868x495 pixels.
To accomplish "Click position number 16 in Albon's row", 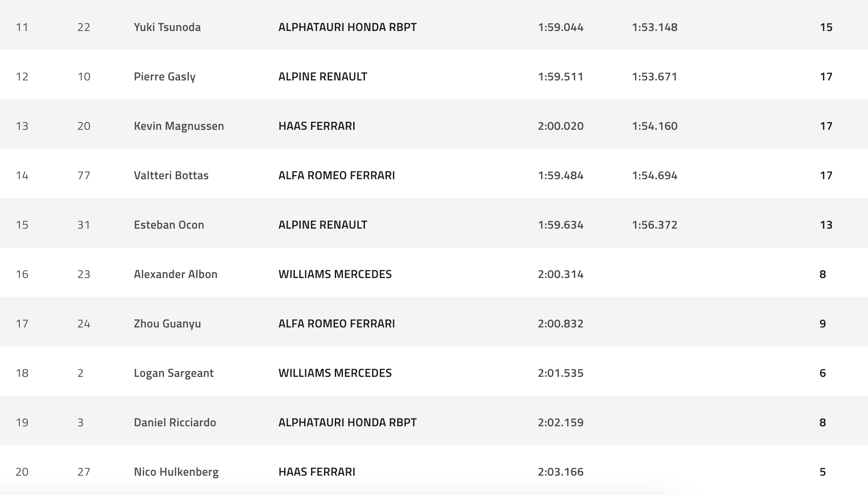I will click(x=22, y=274).
